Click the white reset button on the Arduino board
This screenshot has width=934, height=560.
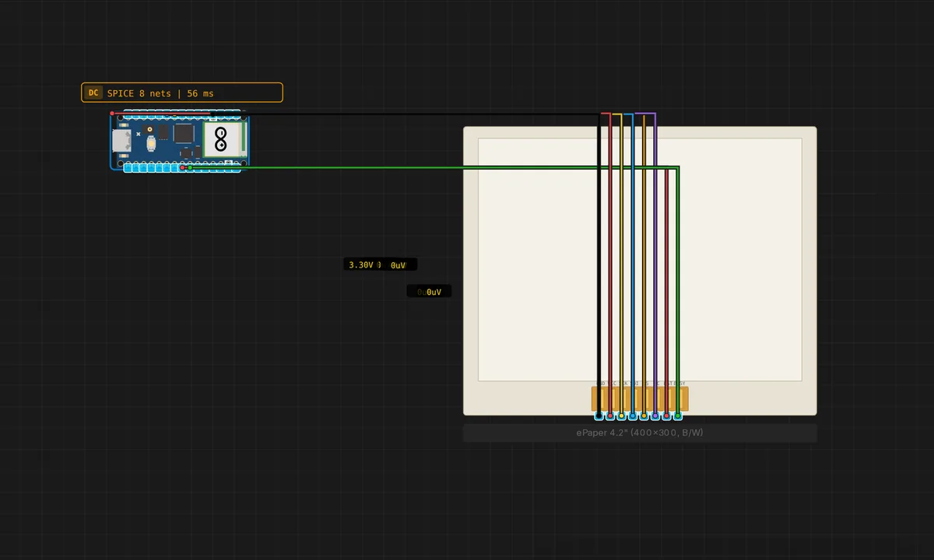[151, 144]
